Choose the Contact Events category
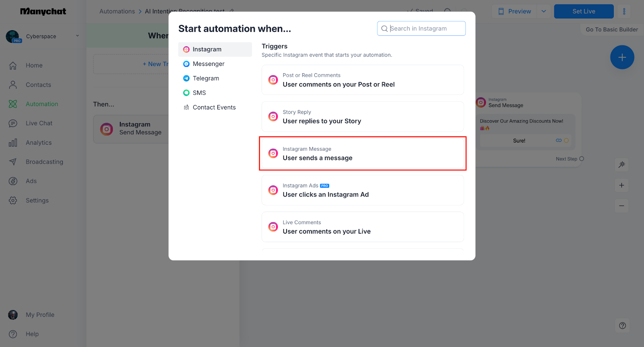Screen dimensions: 644x347 214,107
